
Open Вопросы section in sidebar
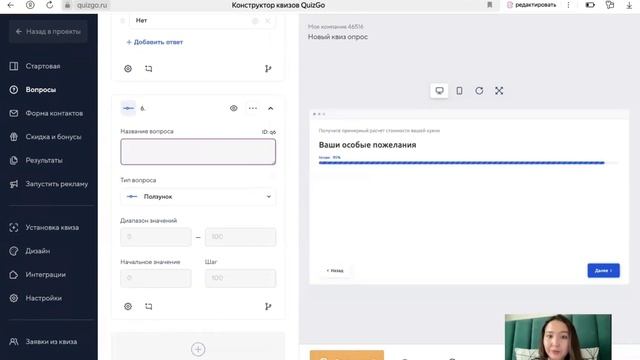tap(40, 90)
